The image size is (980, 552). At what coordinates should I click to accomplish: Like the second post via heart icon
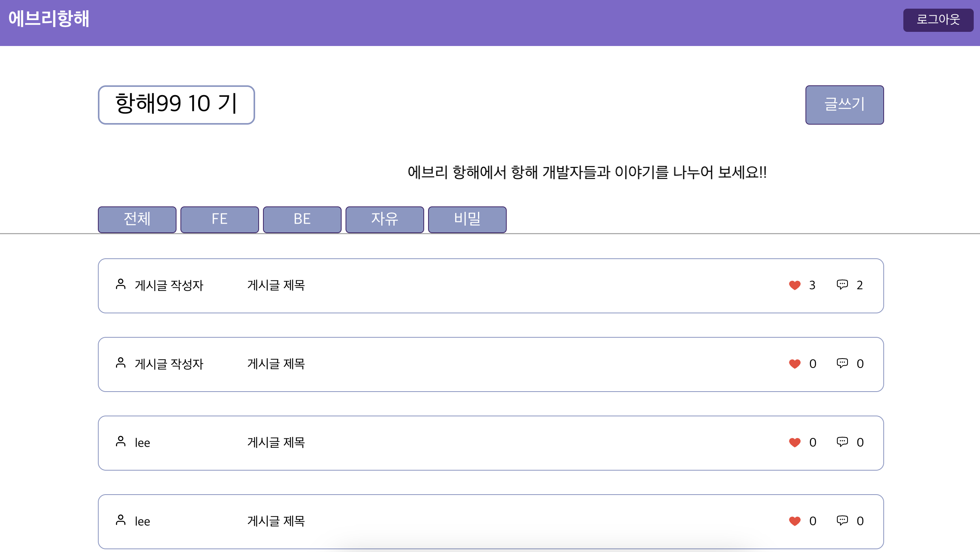pos(794,364)
